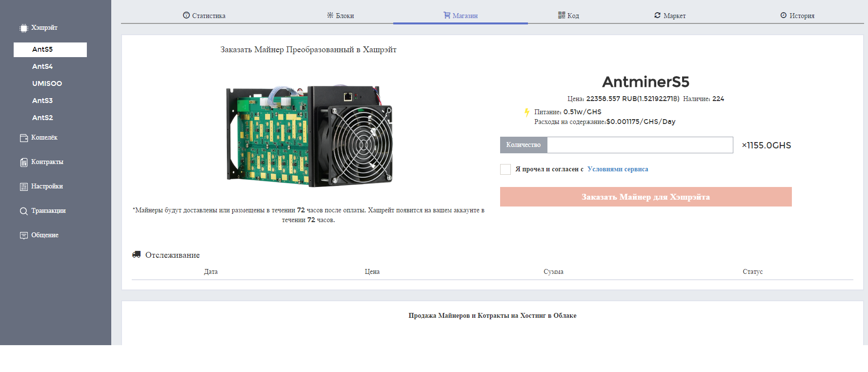Open the История tab
The image size is (868, 372).
[x=797, y=16]
